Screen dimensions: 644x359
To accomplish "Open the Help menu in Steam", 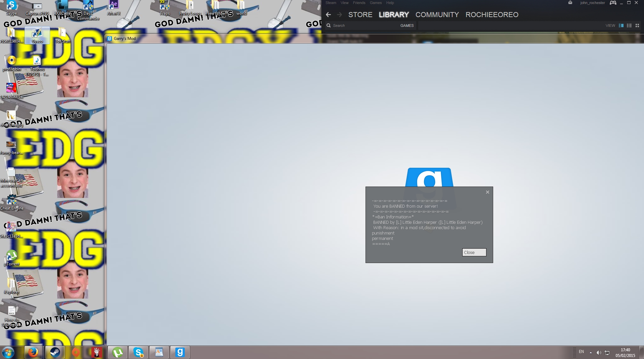I will (x=390, y=3).
